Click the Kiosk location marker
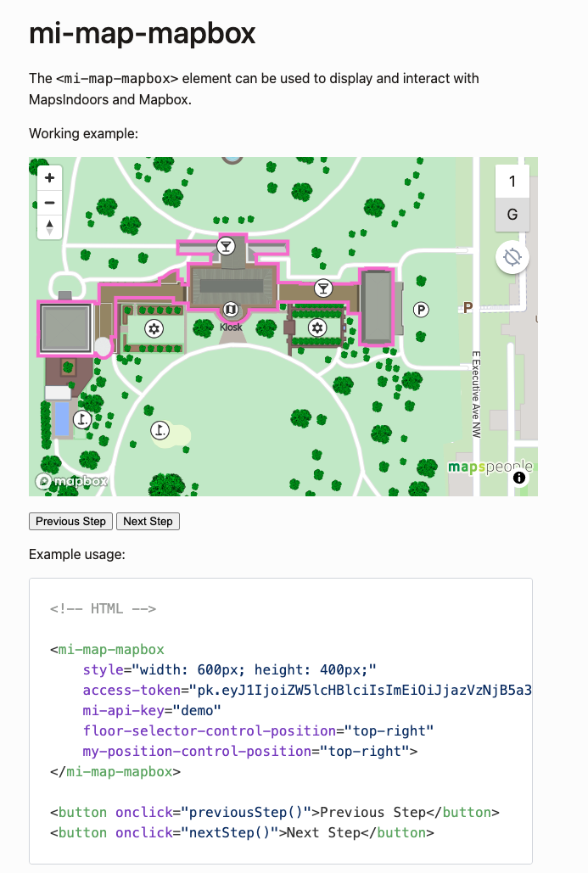Screen dimensions: 588x873 click(230, 310)
